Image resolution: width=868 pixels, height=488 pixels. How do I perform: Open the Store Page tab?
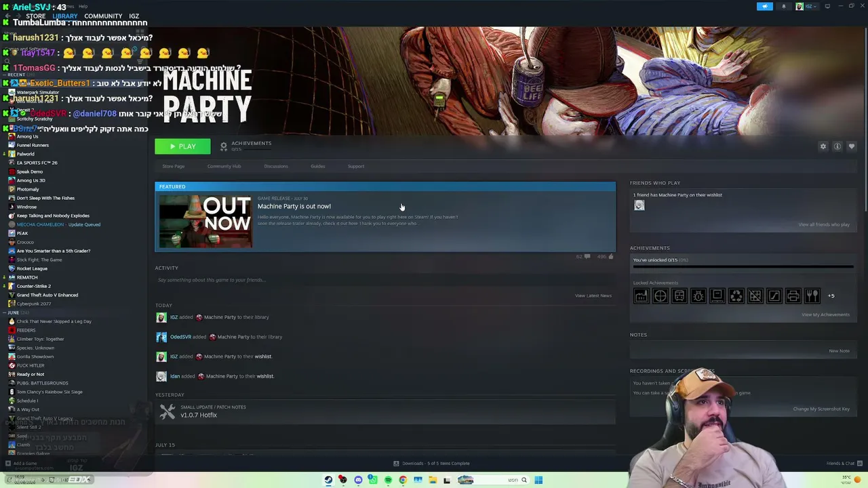pyautogui.click(x=174, y=166)
